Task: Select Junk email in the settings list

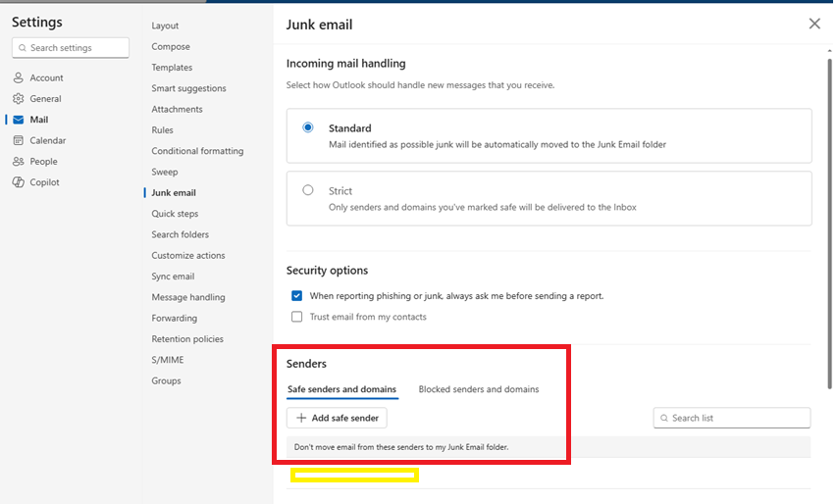Action: [x=174, y=192]
